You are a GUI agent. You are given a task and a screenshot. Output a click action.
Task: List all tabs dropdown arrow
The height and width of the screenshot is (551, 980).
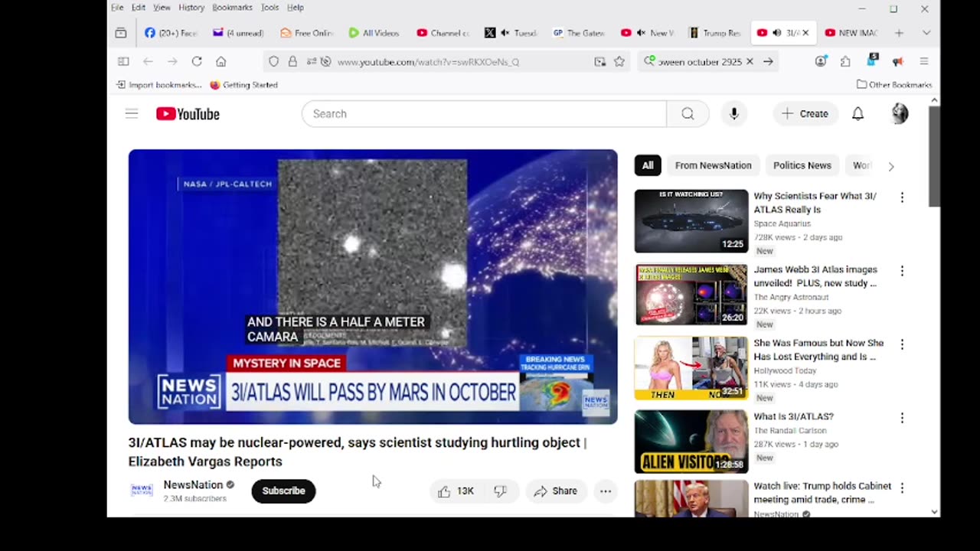point(926,33)
